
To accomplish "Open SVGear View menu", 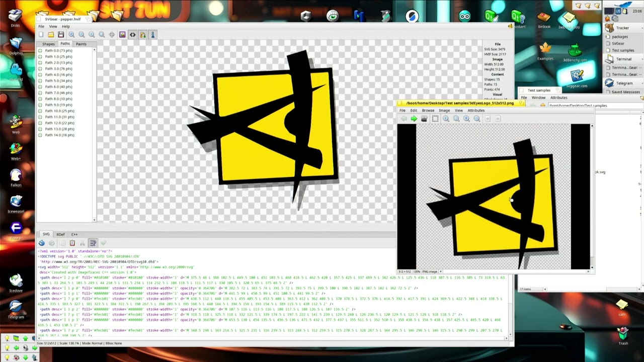I will 53,26.
